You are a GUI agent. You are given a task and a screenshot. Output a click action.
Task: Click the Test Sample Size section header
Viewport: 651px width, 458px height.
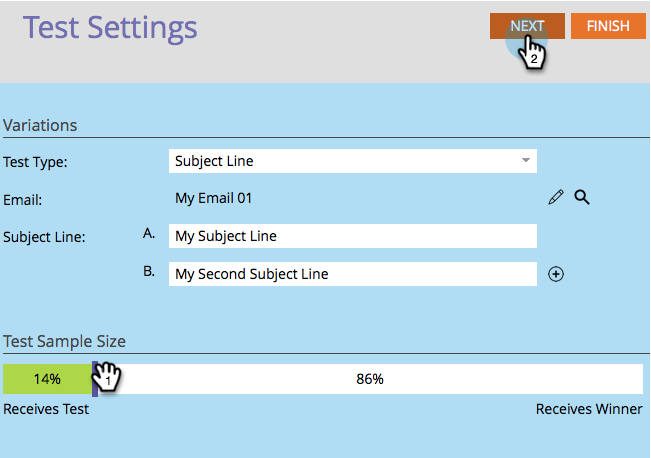(x=64, y=342)
